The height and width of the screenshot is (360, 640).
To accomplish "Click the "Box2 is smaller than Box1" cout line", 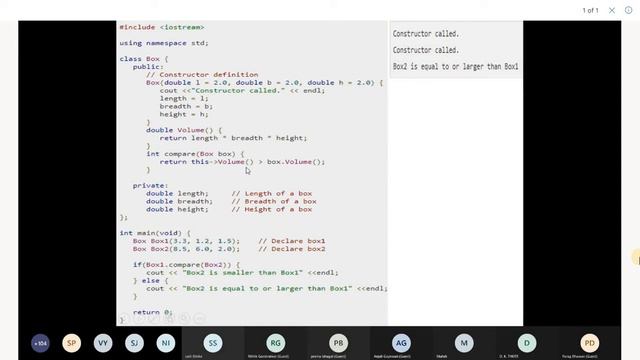I will pyautogui.click(x=242, y=273).
